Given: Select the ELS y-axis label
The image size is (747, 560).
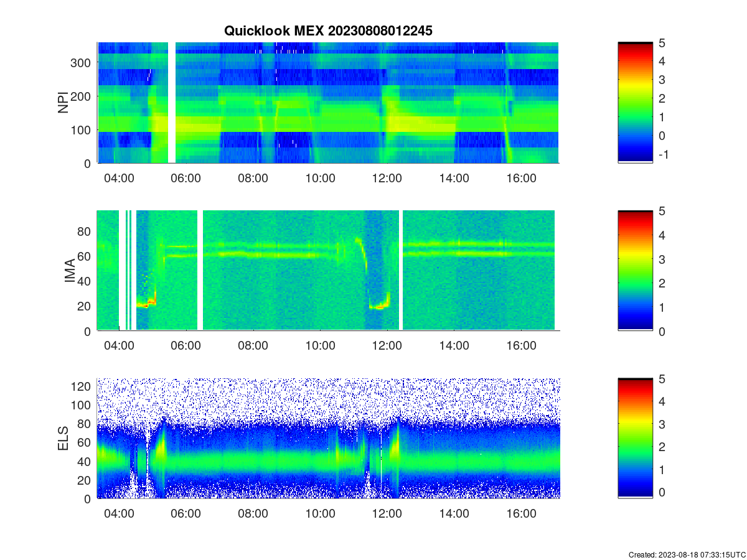Looking at the screenshot, I should tap(63, 439).
